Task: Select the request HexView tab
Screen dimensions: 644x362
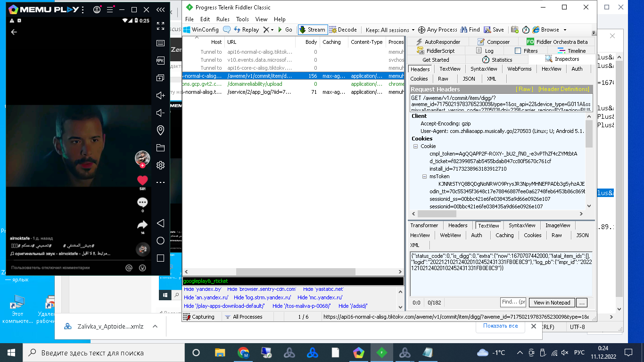Action: coord(551,69)
